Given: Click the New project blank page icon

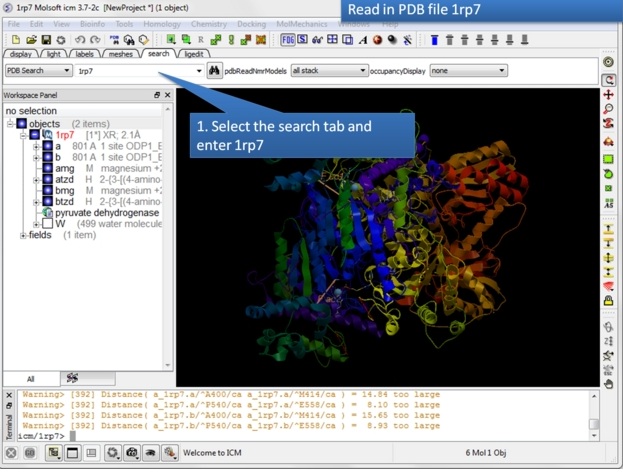Looking at the screenshot, I should [x=16, y=40].
